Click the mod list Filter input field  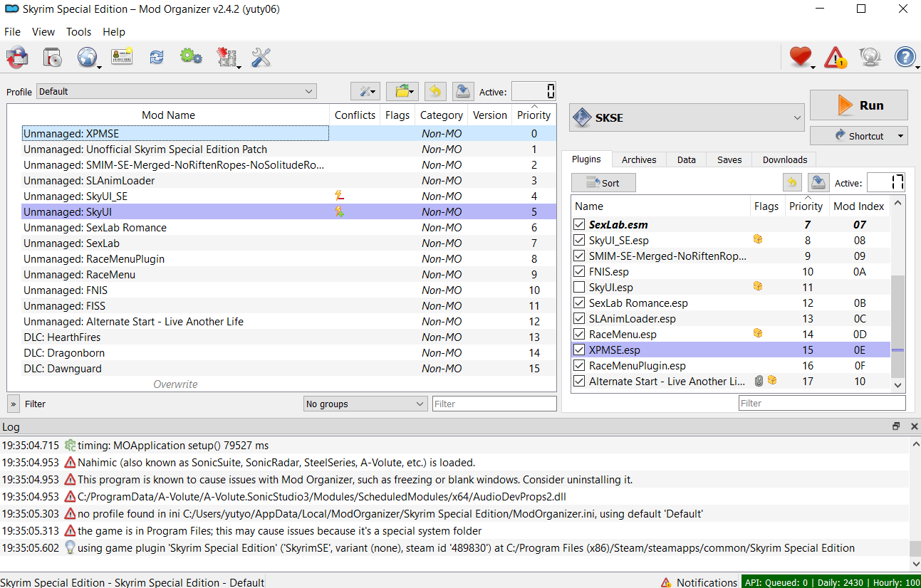(494, 404)
